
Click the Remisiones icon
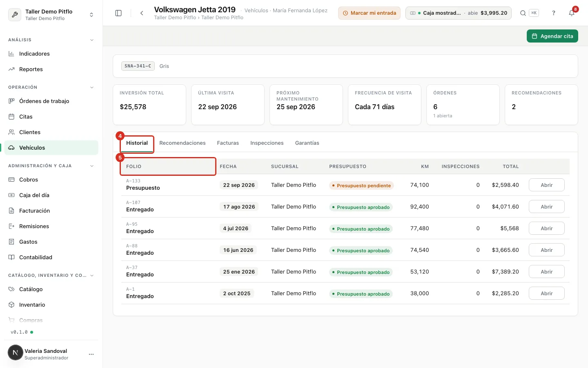11,226
